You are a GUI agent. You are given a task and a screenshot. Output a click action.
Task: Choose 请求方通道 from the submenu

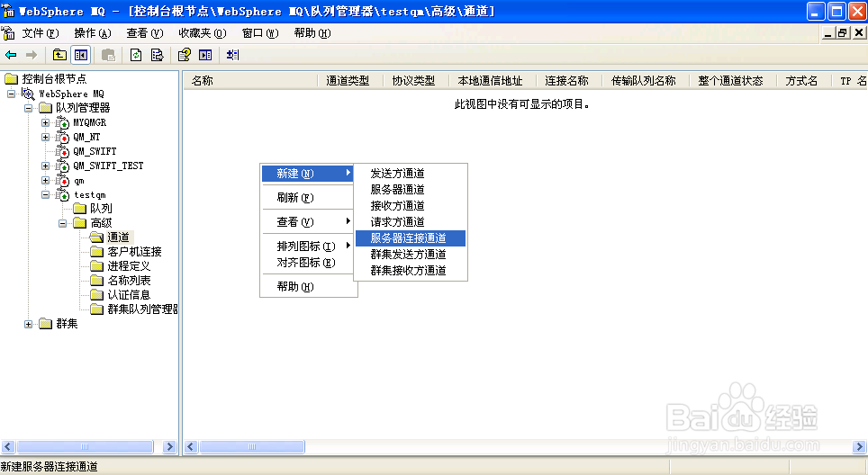click(x=411, y=221)
